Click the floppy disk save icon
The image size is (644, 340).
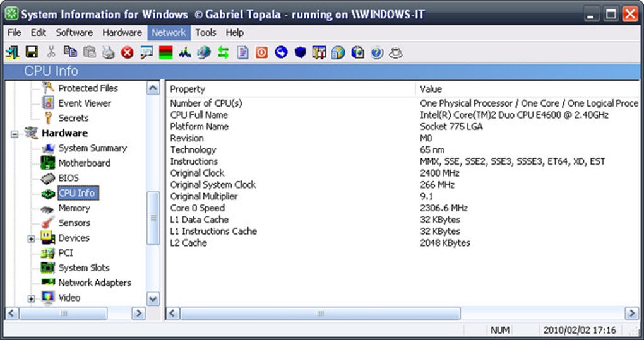(x=32, y=52)
